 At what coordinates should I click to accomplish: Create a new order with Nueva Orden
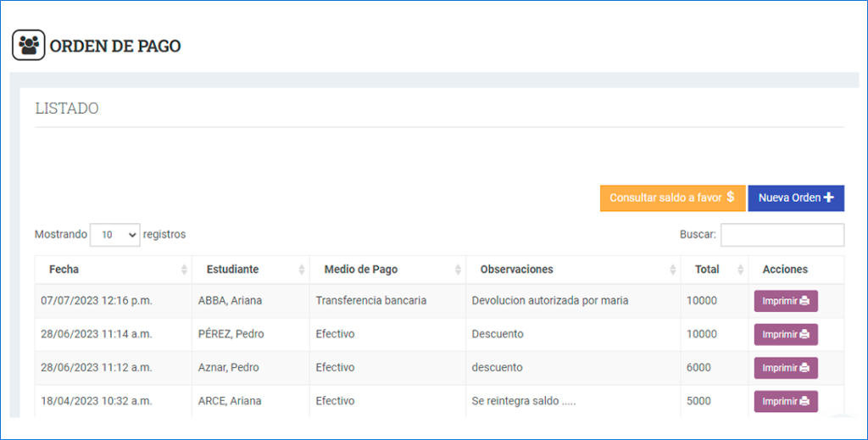click(x=795, y=198)
